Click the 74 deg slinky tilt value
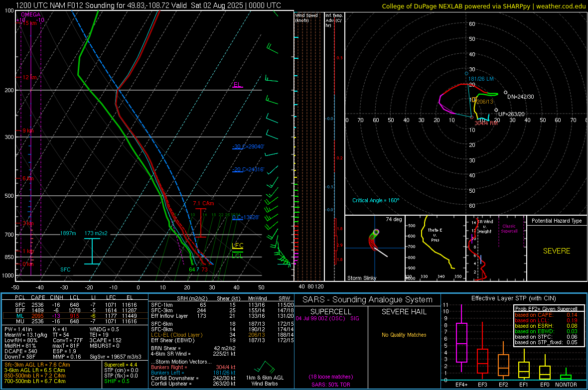This screenshot has height=390, width=588. tap(394, 219)
